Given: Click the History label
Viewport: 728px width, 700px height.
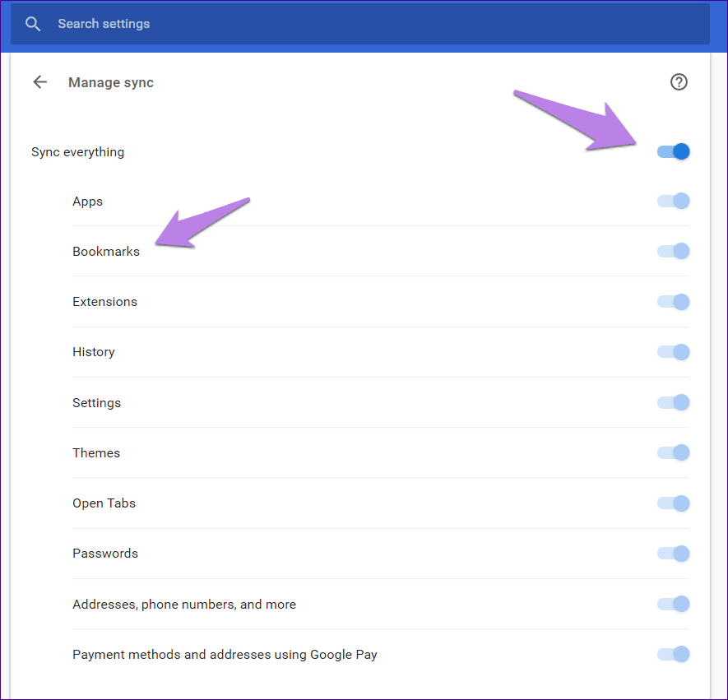Looking at the screenshot, I should (93, 352).
